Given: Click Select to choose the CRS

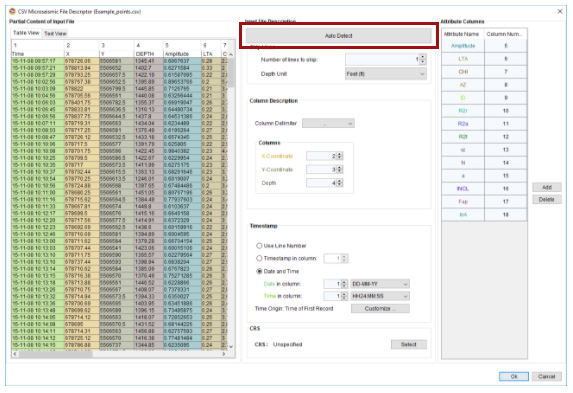Looking at the screenshot, I should click(409, 344).
